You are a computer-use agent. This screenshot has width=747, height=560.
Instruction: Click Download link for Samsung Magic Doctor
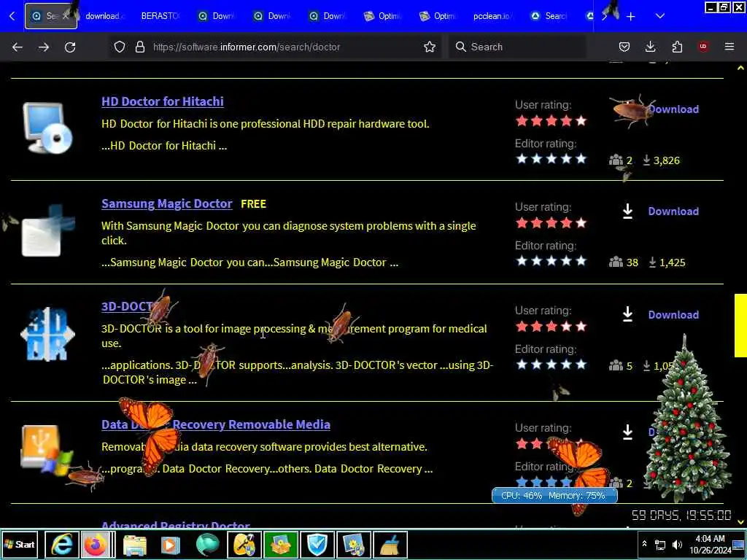coord(673,211)
